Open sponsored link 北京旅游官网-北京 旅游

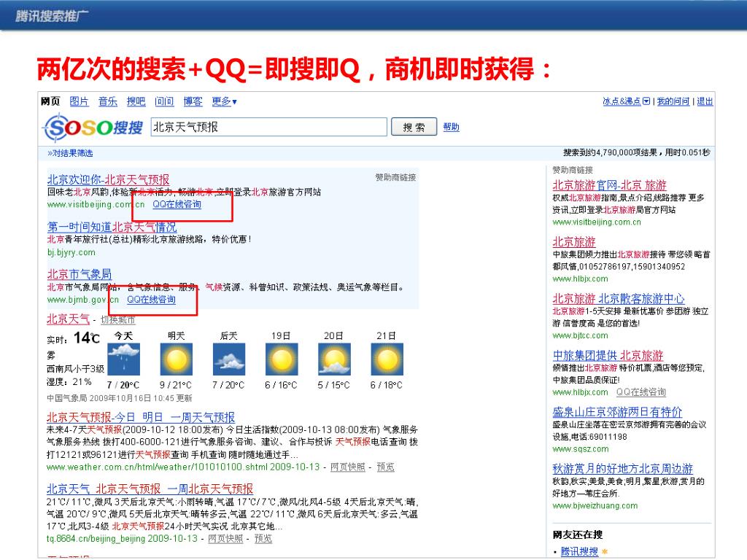[609, 185]
